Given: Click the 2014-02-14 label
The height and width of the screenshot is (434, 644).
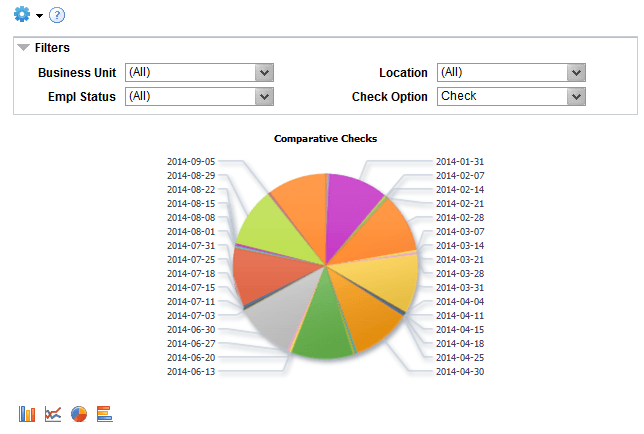Looking at the screenshot, I should point(460,190).
